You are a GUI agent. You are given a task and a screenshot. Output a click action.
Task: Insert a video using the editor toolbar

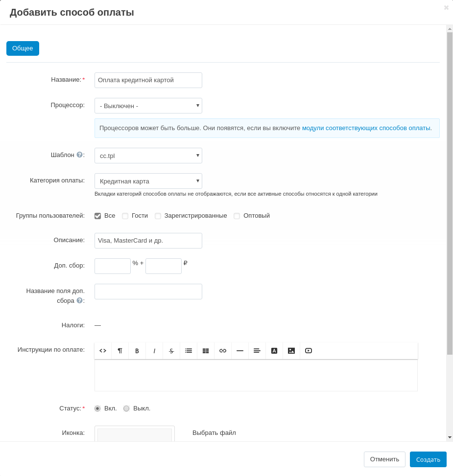tap(309, 351)
